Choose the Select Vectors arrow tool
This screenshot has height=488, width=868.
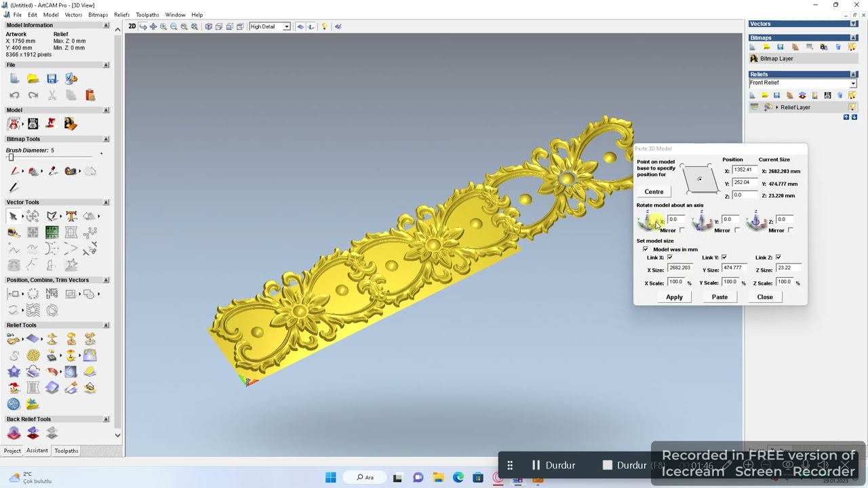(14, 216)
